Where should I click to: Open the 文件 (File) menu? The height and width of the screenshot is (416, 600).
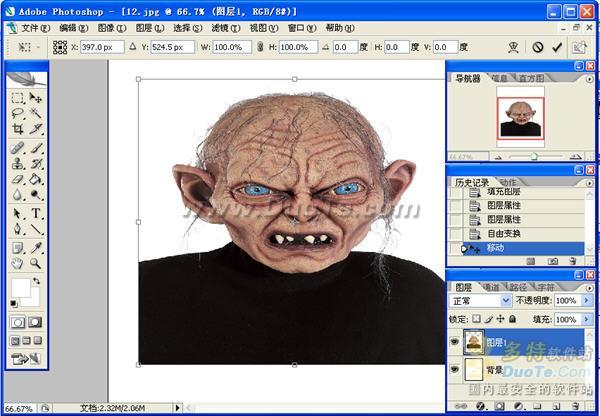(35, 28)
